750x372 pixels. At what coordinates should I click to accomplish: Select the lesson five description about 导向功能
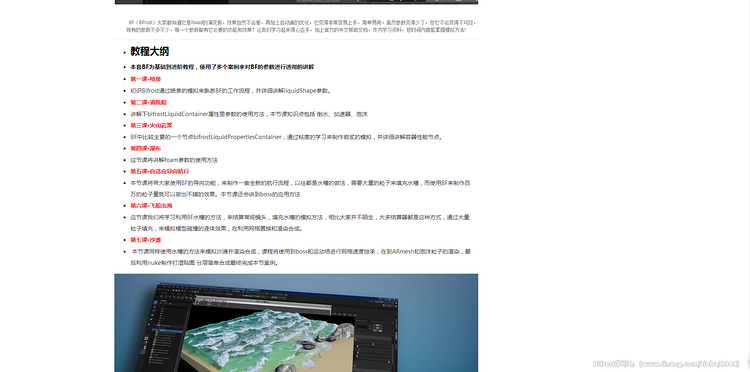300,188
